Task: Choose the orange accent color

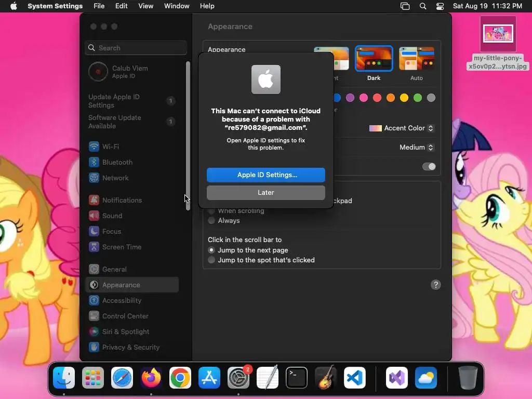Action: 391,98
